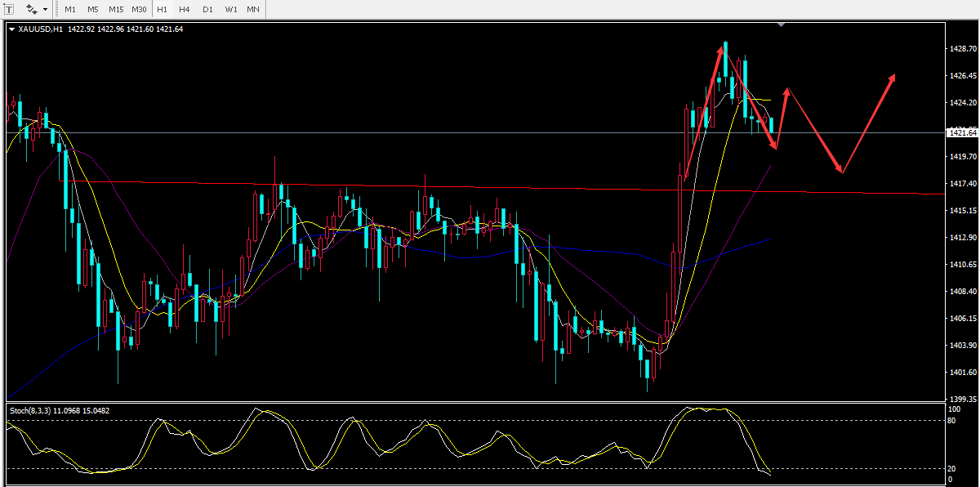Choose the W1 weekly timeframe
This screenshot has height=487, width=980.
[x=230, y=10]
